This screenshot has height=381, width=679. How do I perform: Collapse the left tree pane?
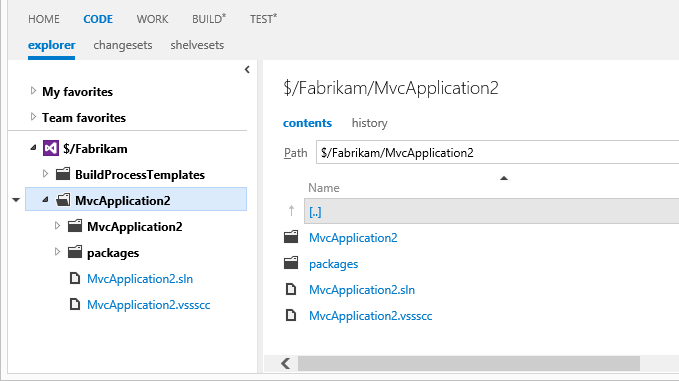pos(247,69)
